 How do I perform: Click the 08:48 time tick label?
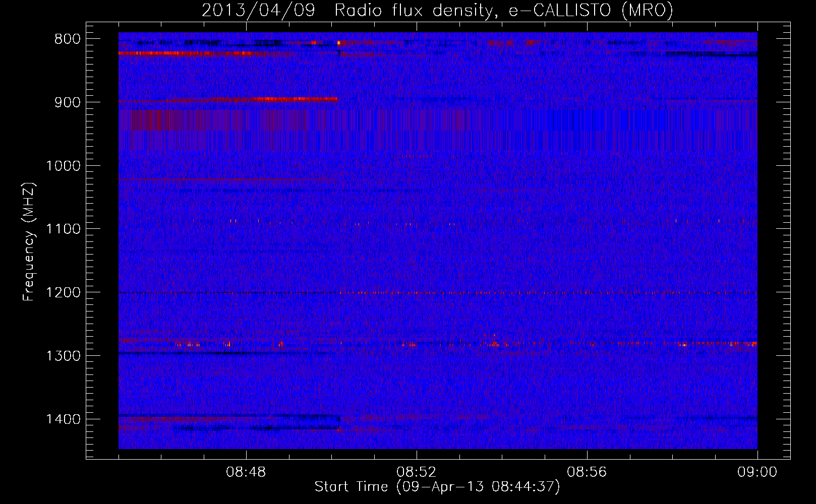click(x=246, y=472)
